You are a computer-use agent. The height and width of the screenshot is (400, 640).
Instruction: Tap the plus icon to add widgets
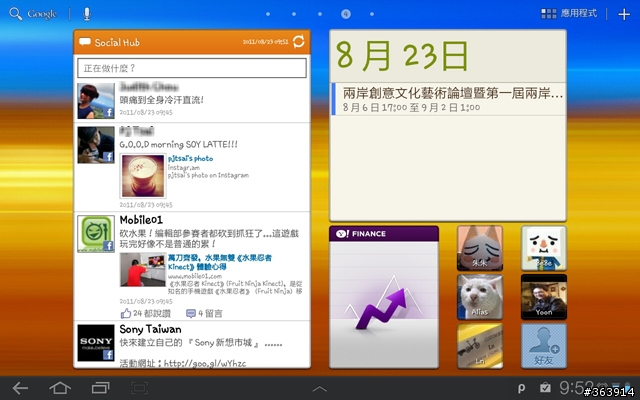(x=624, y=14)
